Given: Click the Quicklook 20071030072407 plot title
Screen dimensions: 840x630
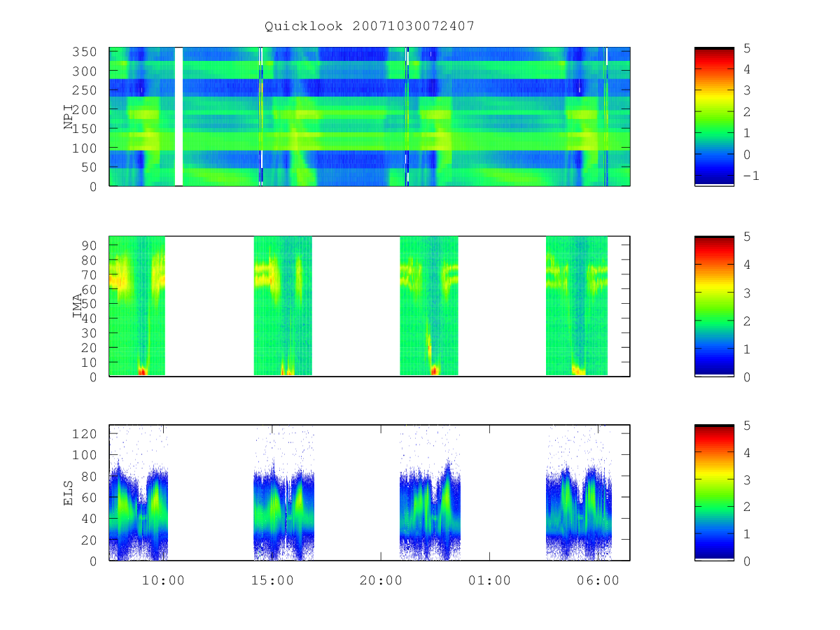Looking at the screenshot, I should pos(370,27).
